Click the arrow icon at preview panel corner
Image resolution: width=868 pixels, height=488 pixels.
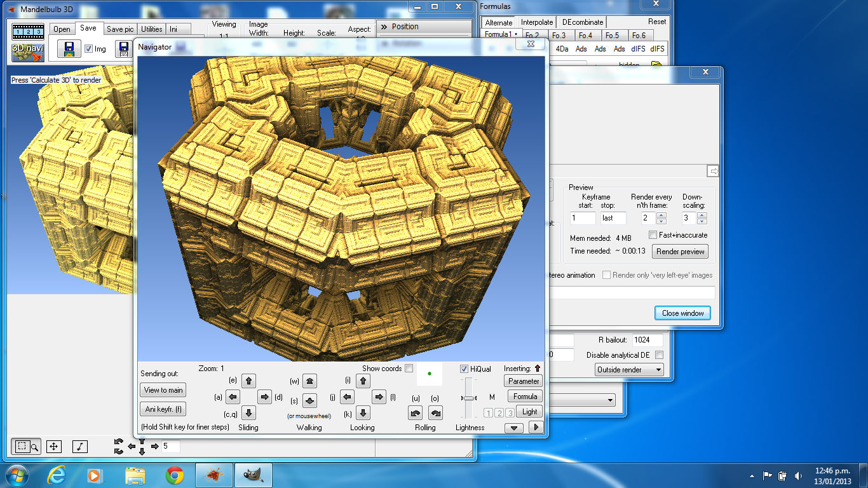pos(713,171)
